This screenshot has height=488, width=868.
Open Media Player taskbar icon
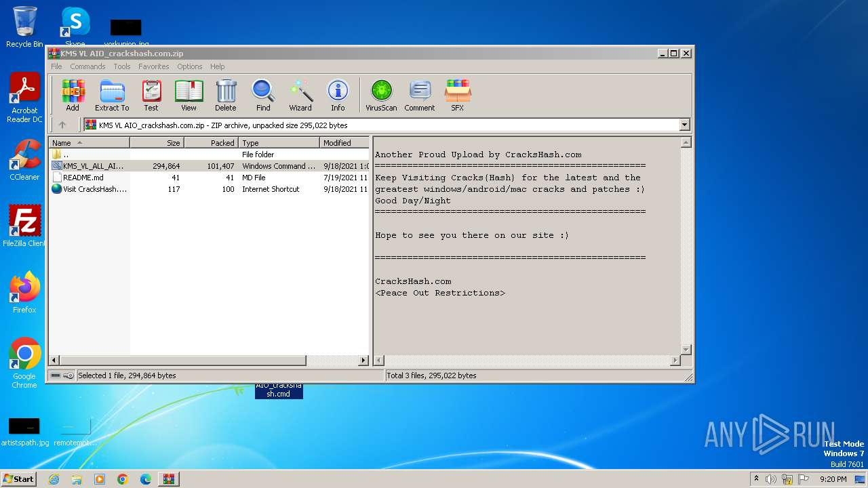click(100, 479)
